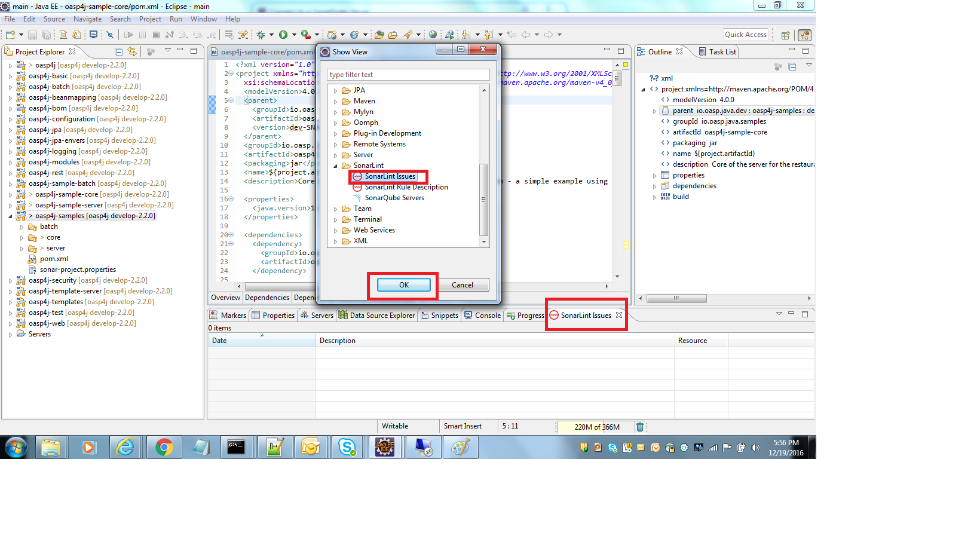Toggle code folding on editor line 20
Viewport: 980px width, 551px height.
click(x=231, y=235)
